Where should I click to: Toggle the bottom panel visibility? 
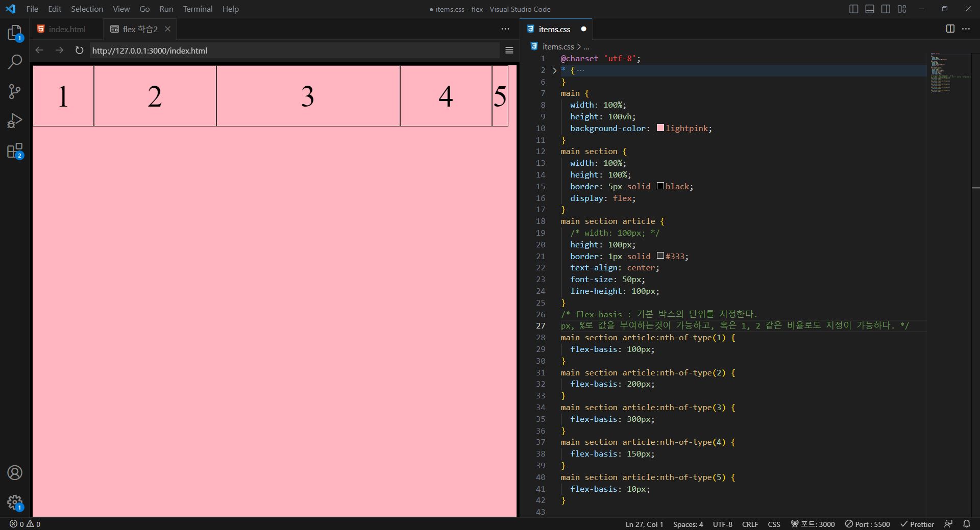[x=870, y=9]
